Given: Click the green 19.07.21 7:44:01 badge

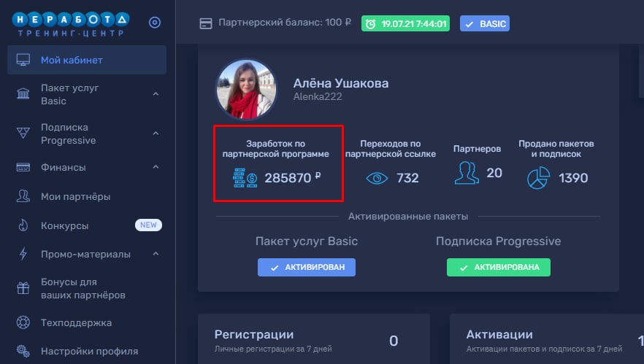Looking at the screenshot, I should pos(405,23).
